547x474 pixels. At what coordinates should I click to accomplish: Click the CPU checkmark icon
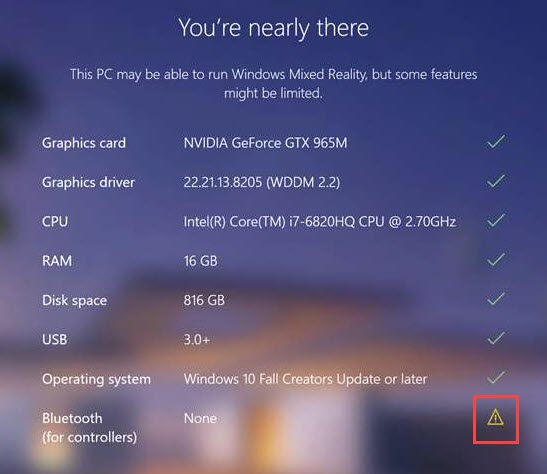[x=496, y=220]
